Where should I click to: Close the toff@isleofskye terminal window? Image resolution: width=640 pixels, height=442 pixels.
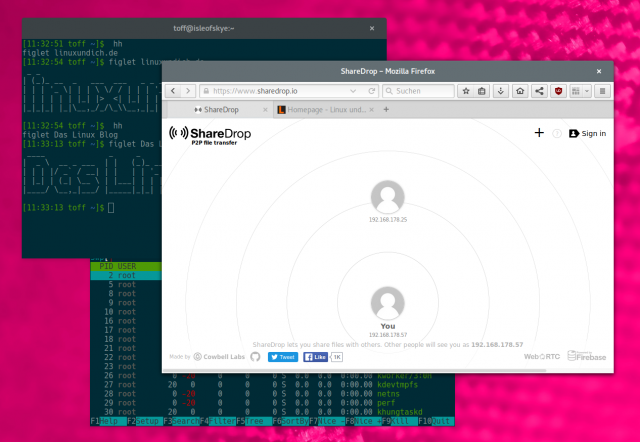coord(372,29)
